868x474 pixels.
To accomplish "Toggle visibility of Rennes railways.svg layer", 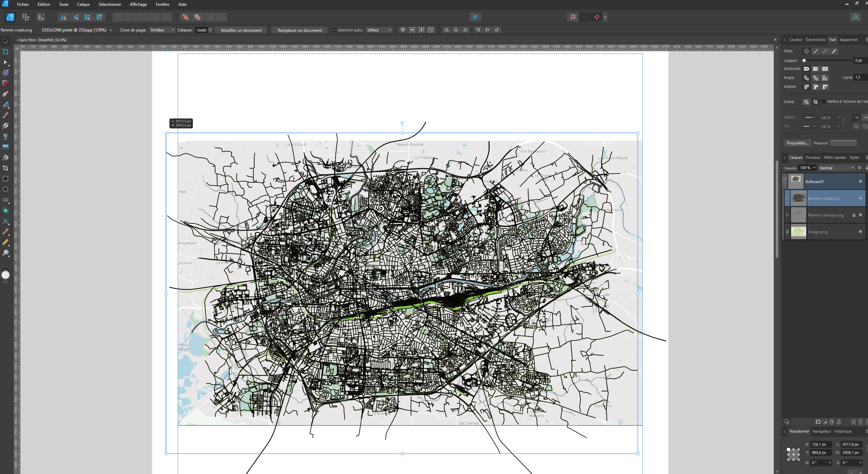I will (860, 215).
